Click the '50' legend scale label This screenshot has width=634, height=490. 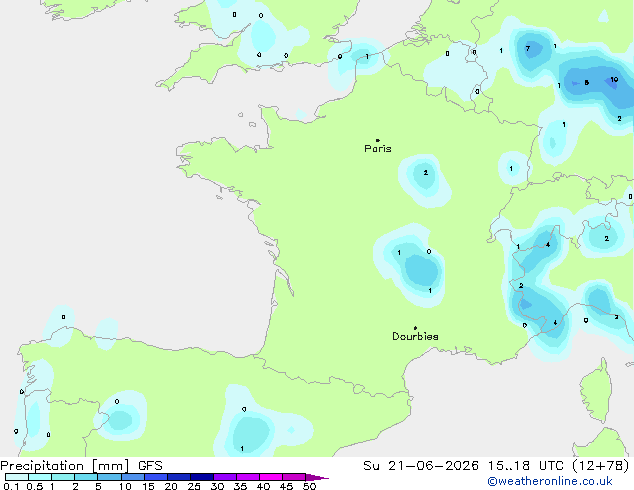309,486
